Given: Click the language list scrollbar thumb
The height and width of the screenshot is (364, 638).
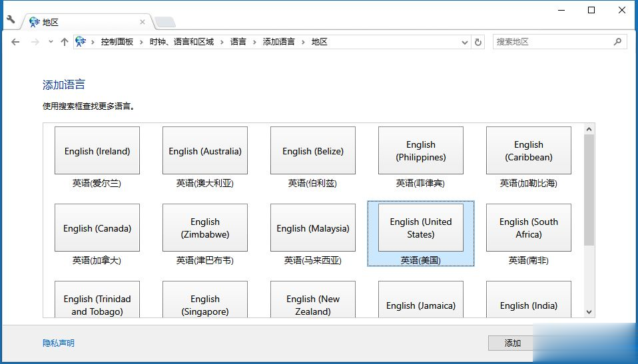Looking at the screenshot, I should [589, 190].
